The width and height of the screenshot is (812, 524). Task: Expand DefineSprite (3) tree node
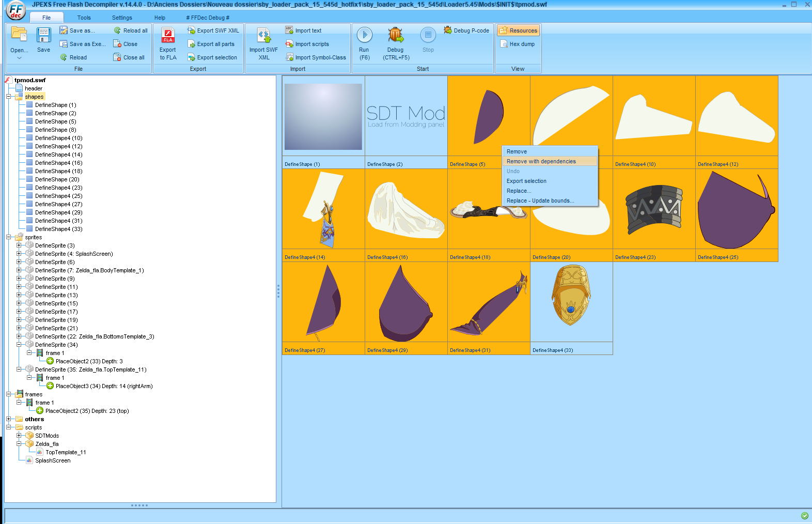19,245
